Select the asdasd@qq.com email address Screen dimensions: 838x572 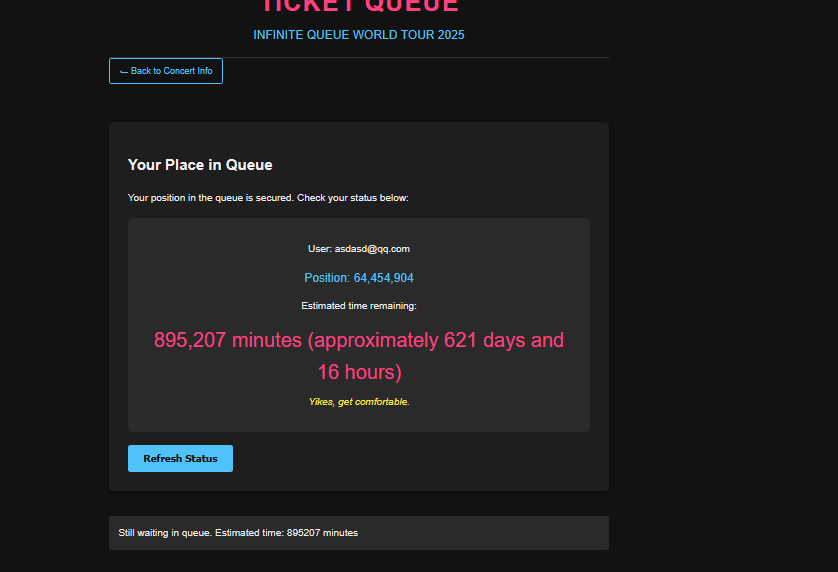click(x=372, y=249)
